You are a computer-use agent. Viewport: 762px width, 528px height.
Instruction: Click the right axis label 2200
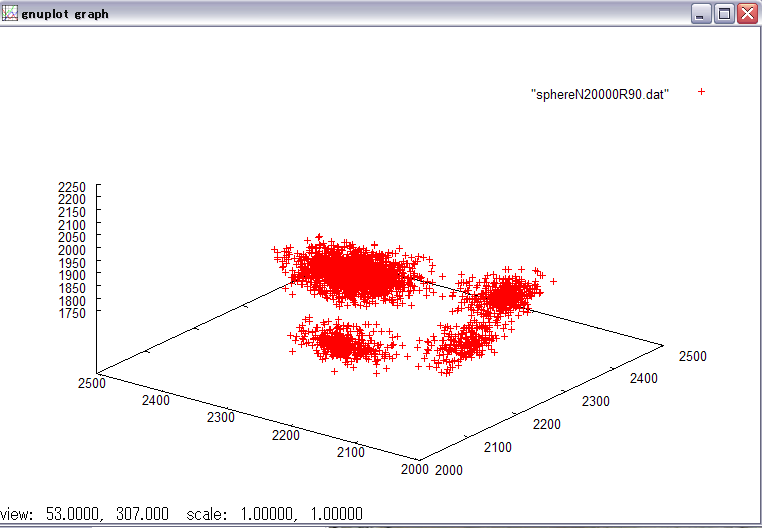point(547,424)
